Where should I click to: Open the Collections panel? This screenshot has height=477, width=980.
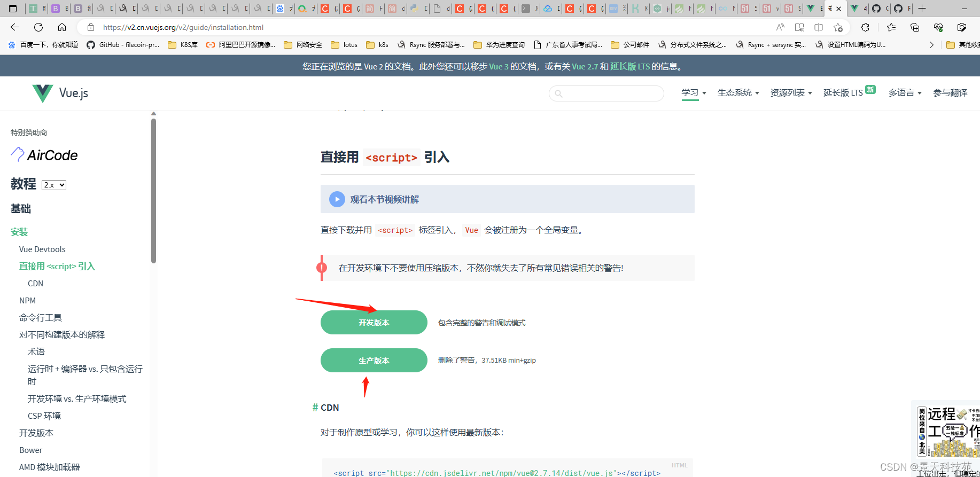tap(915, 27)
